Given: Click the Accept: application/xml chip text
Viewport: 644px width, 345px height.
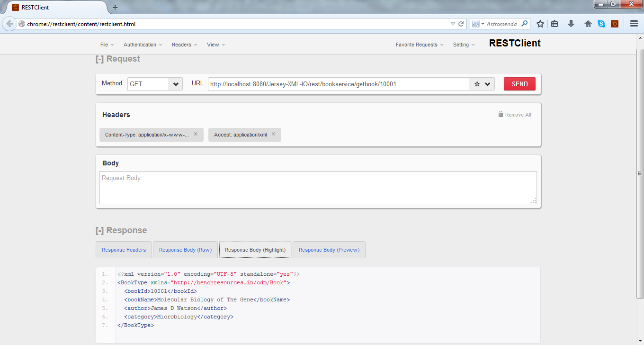Looking at the screenshot, I should [240, 135].
